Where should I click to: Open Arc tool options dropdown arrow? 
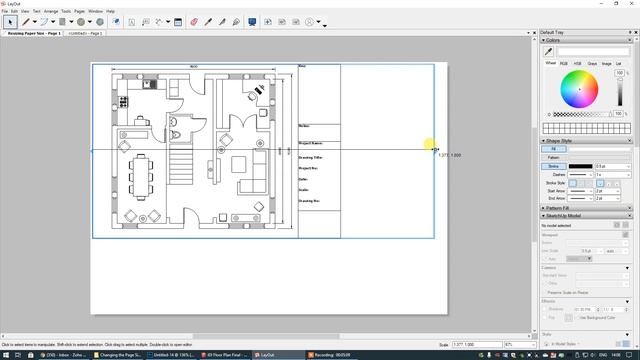coord(53,22)
